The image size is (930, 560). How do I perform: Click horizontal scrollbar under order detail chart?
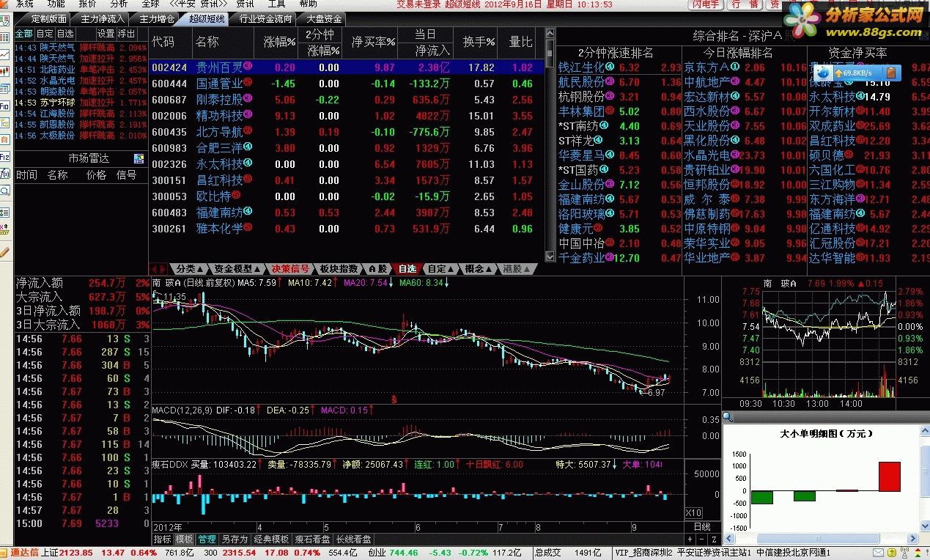point(819,538)
